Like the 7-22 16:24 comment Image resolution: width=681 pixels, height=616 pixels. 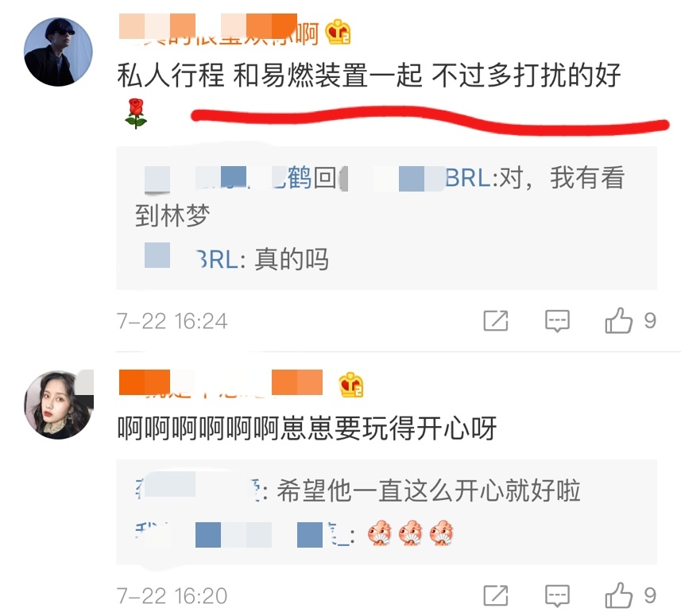pyautogui.click(x=618, y=321)
